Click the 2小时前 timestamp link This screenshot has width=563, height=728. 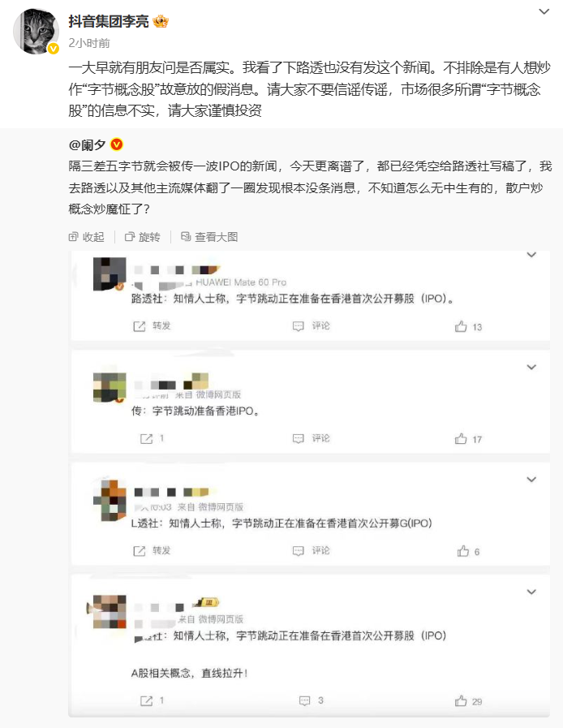[x=89, y=43]
